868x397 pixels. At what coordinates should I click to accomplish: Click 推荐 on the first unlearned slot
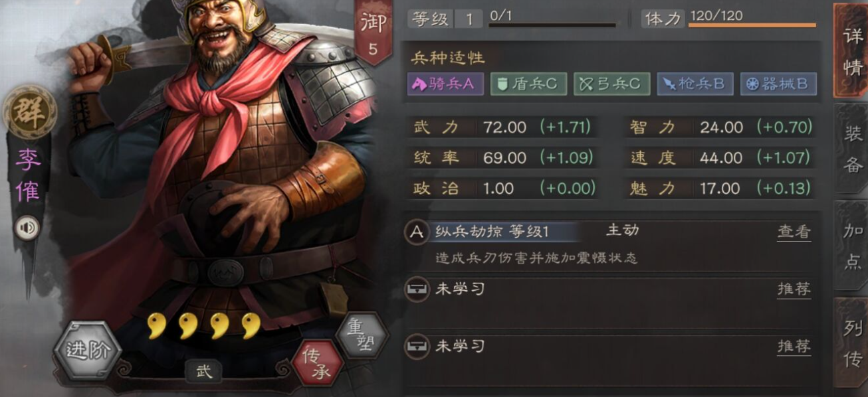(x=794, y=289)
